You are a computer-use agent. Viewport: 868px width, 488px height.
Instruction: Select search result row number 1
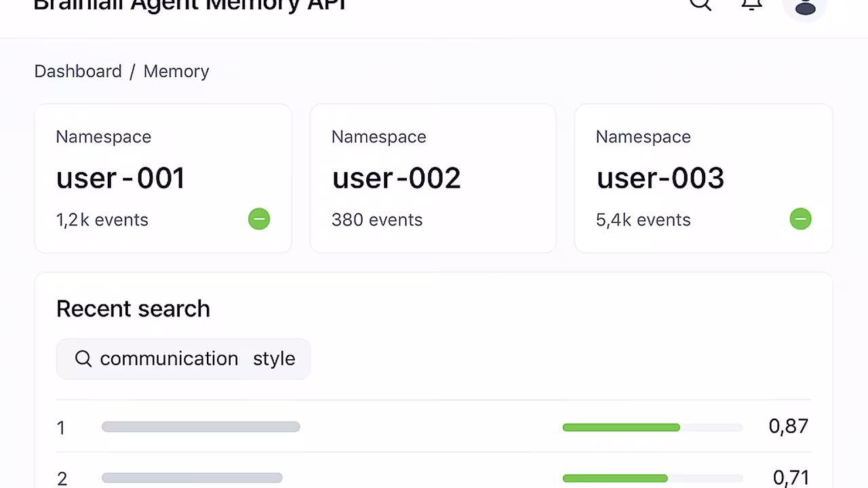[x=433, y=426]
